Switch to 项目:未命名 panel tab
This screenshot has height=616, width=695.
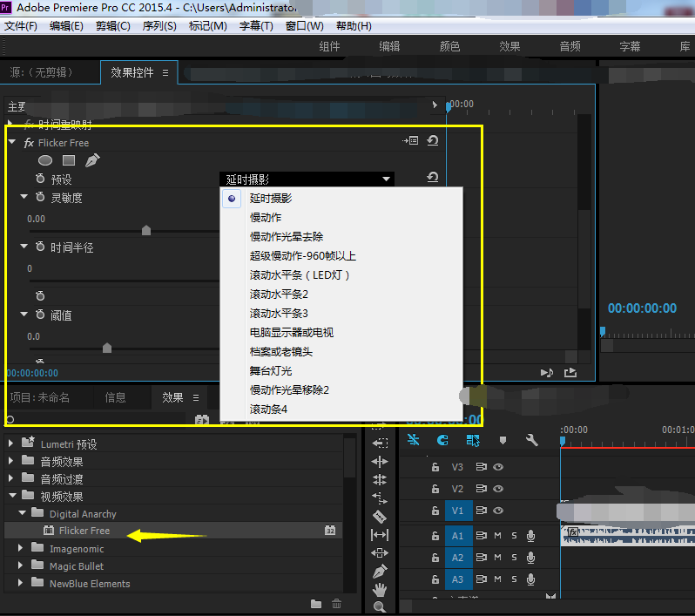pyautogui.click(x=39, y=397)
